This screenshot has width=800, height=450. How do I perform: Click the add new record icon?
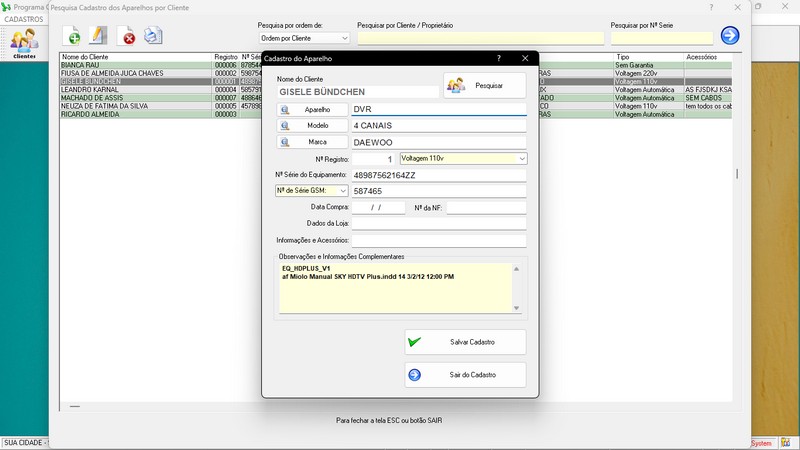71,35
